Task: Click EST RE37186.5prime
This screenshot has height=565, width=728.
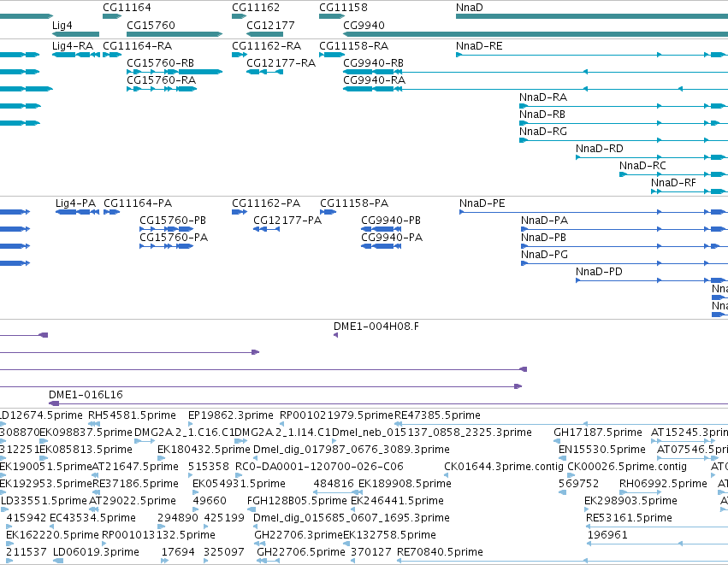Action: [x=135, y=484]
